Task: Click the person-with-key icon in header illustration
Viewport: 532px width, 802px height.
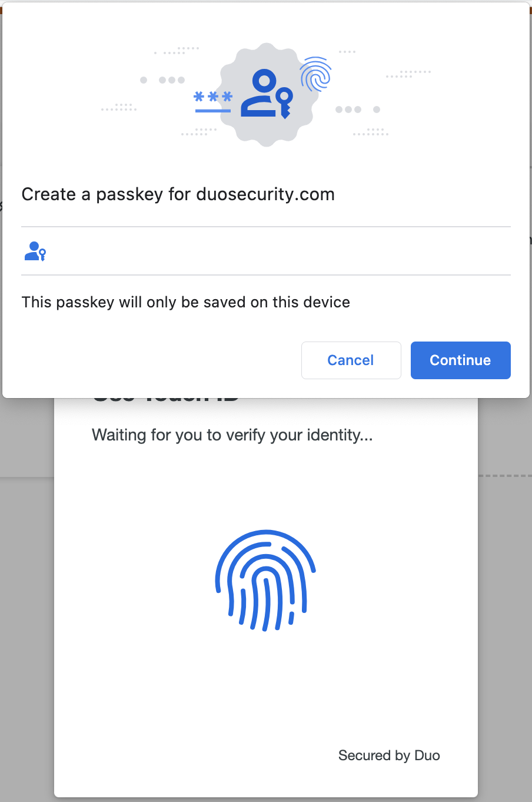Action: click(x=267, y=94)
